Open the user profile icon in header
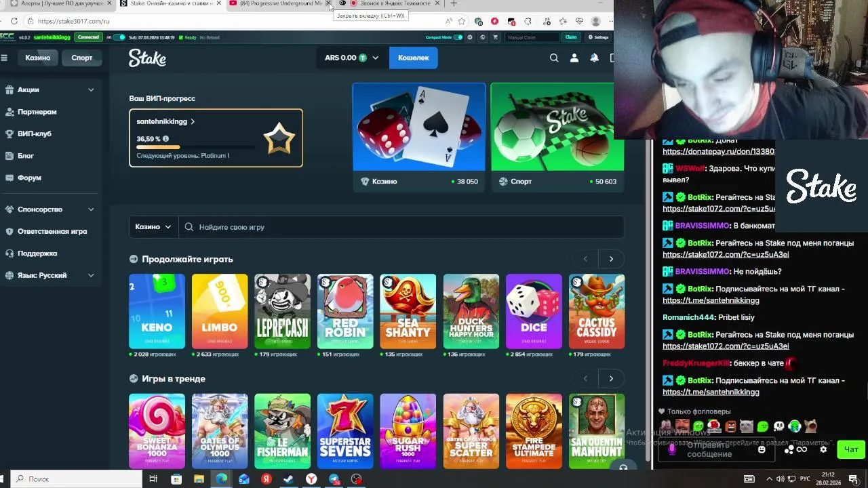Image resolution: width=868 pixels, height=488 pixels. (574, 58)
